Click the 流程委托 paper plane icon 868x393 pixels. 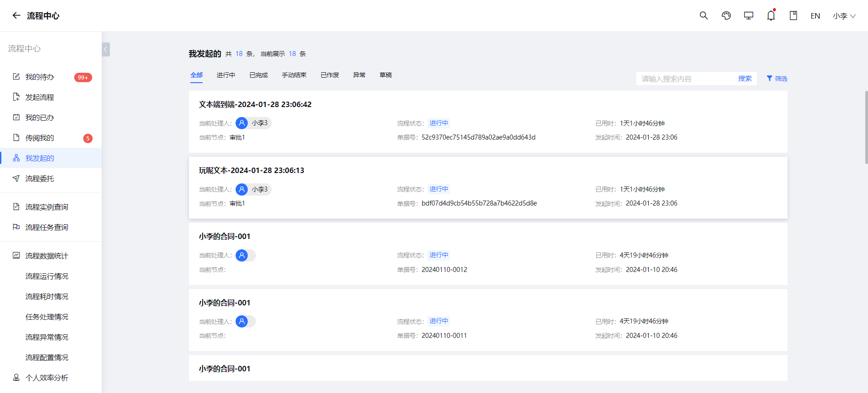click(16, 178)
